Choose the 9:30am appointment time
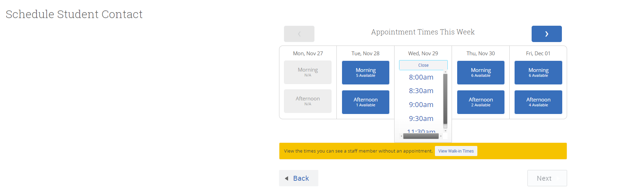644x196 pixels. pyautogui.click(x=421, y=119)
